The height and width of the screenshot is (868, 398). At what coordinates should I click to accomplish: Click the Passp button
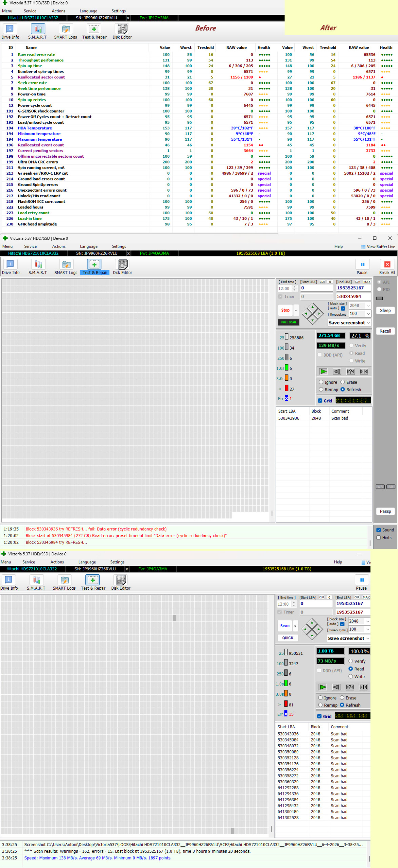[x=385, y=511]
